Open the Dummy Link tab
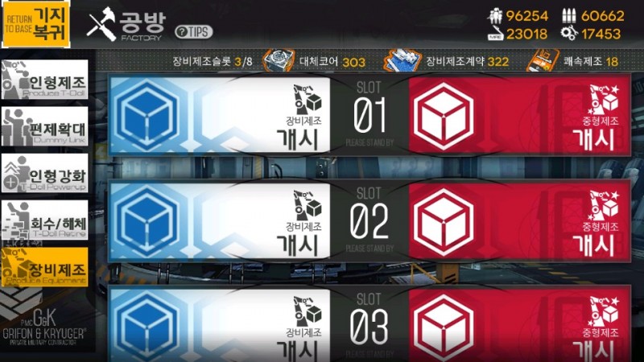 tap(45, 126)
